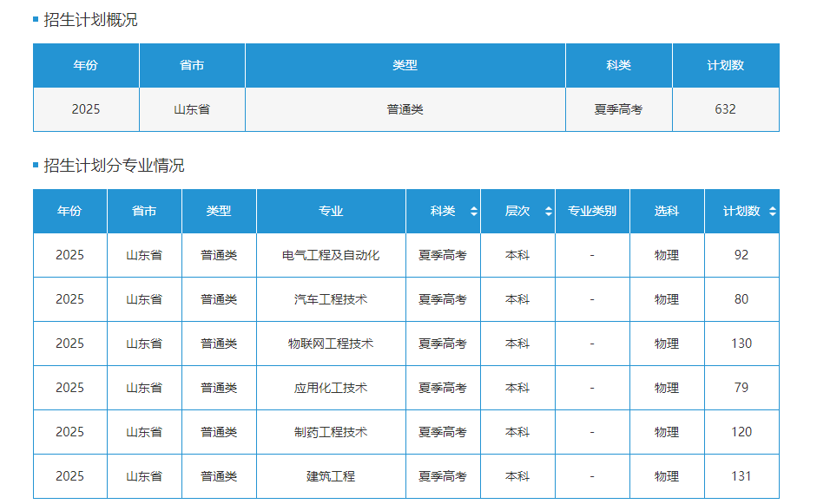Select the 汽车工程技术 major cell
Image resolution: width=817 pixels, height=504 pixels.
331,300
